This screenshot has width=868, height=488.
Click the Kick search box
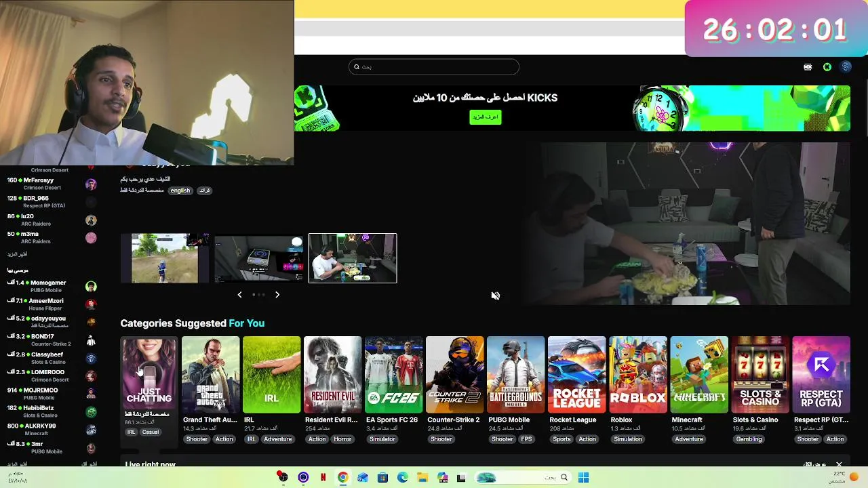434,66
